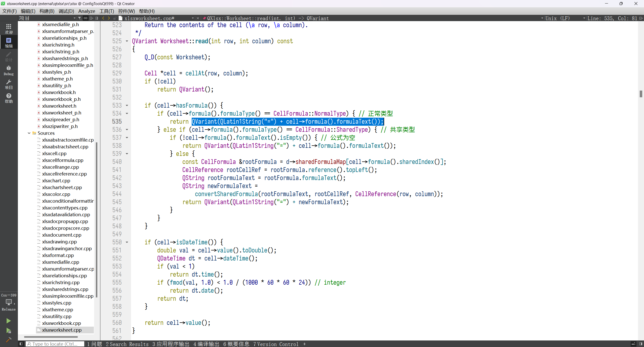Click the green Run button
644x347 pixels.
coord(8,321)
